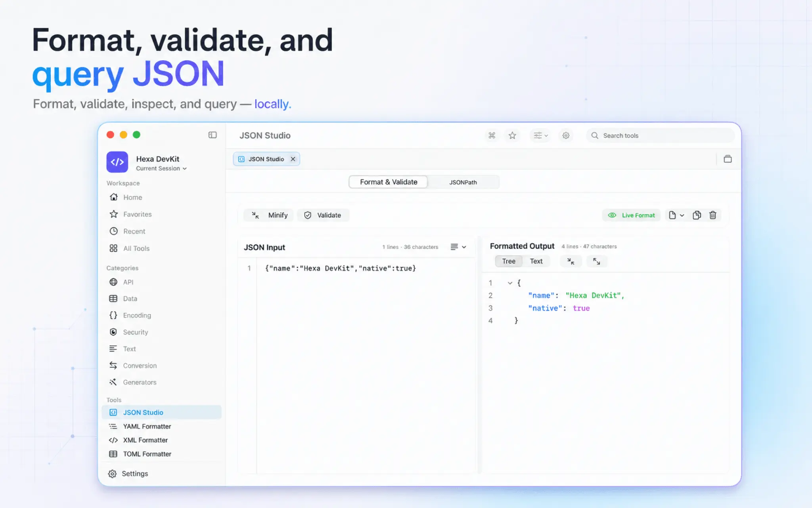Click the command palette icon
This screenshot has width=812, height=508.
click(x=492, y=136)
